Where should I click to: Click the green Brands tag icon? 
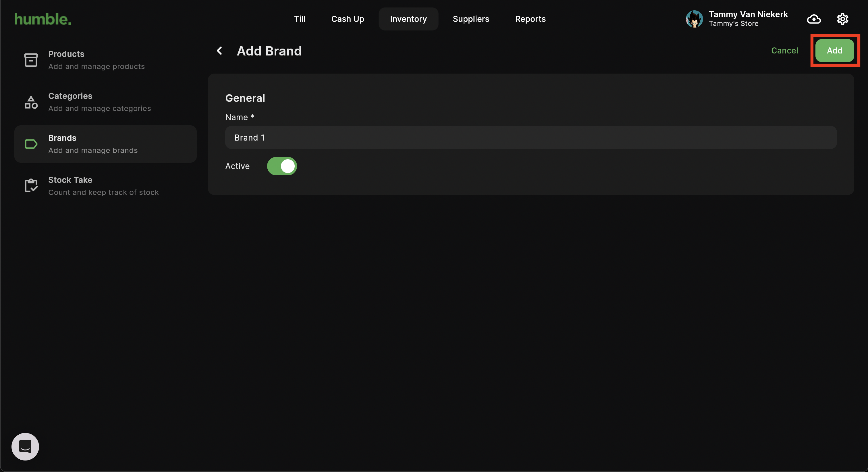tap(31, 144)
